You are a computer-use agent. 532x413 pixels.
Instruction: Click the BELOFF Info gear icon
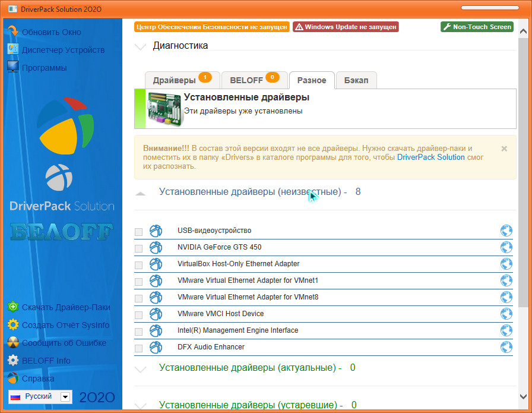coord(13,360)
